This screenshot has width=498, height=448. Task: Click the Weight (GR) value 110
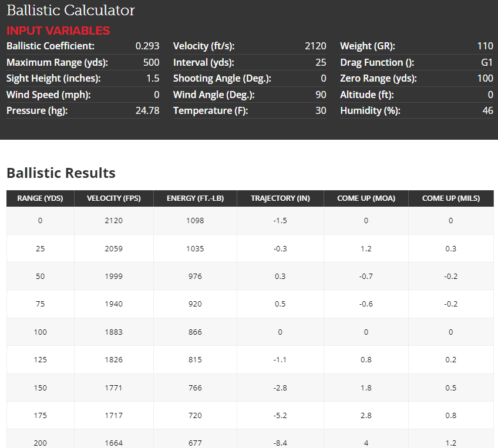coord(485,46)
